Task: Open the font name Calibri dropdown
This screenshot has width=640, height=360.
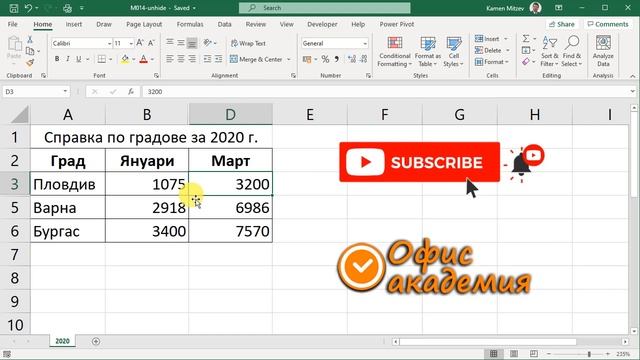Action: pyautogui.click(x=109, y=43)
